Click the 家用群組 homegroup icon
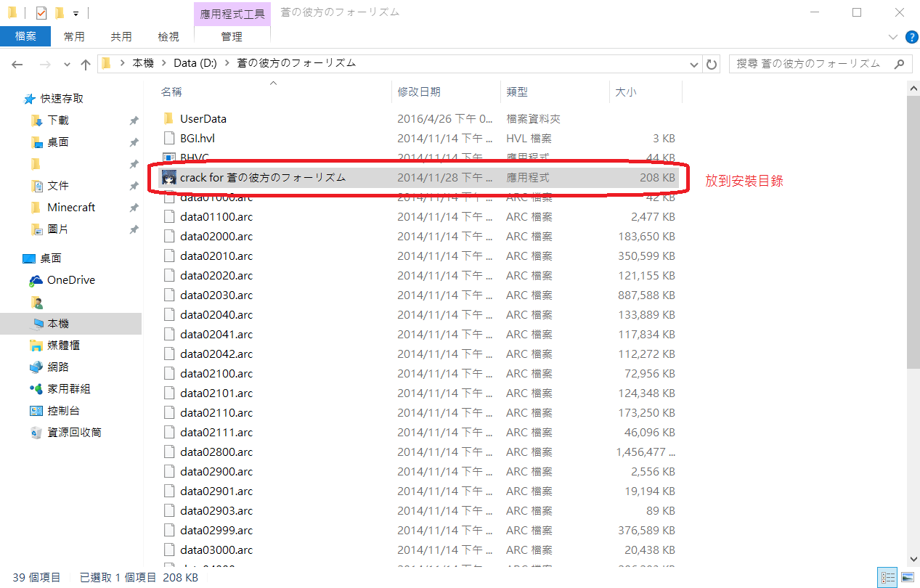 click(x=36, y=389)
